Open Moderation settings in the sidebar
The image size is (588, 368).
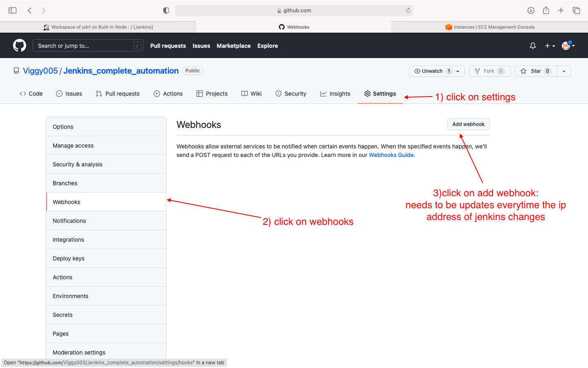point(106,352)
